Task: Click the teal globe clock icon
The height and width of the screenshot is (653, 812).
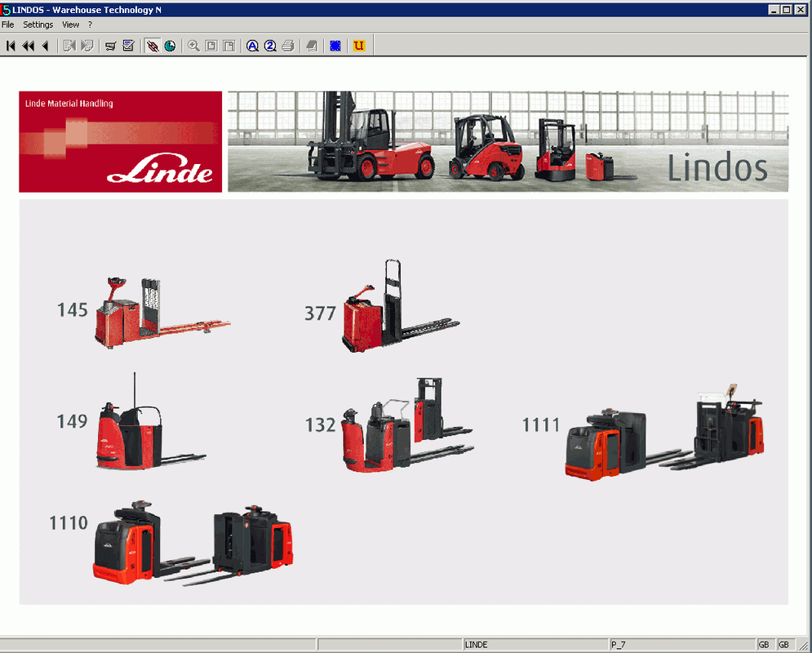Action: coord(170,46)
